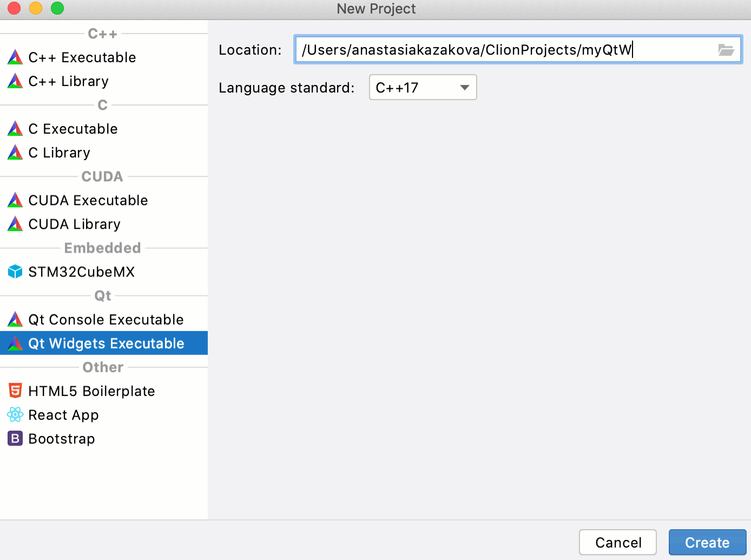Pick CUDA Executable project type
This screenshot has width=751, height=560.
point(104,200)
